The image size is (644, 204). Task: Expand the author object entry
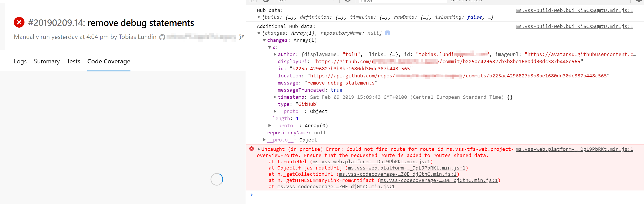pyautogui.click(x=274, y=54)
